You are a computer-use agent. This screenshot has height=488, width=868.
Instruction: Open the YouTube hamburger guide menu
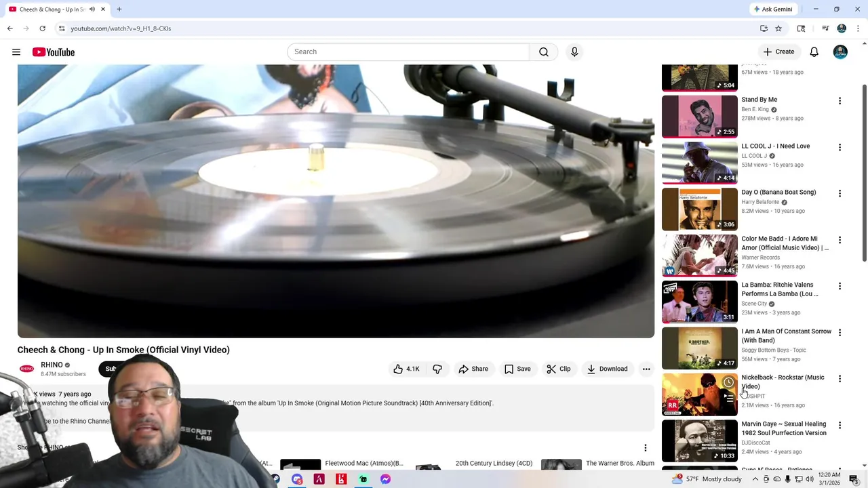tap(16, 52)
